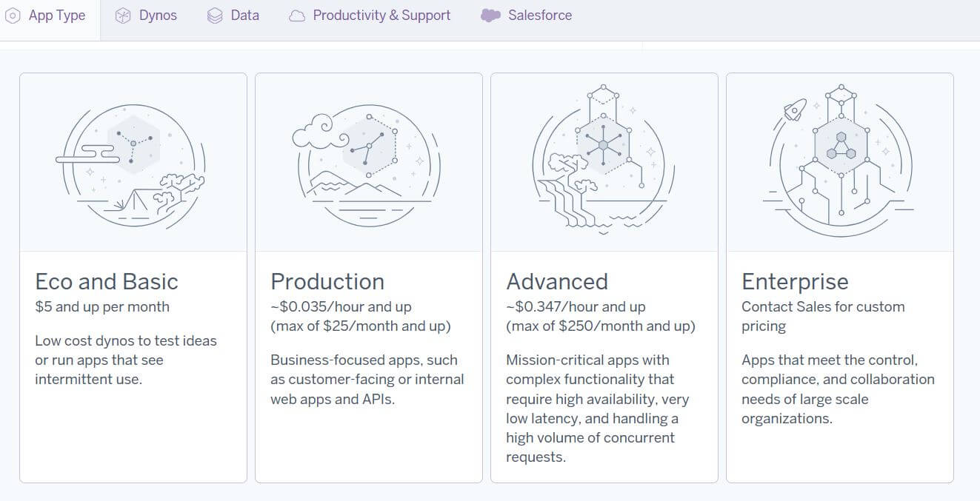The image size is (980, 501).
Task: Select the Productivity & Support tab
Action: [369, 14]
